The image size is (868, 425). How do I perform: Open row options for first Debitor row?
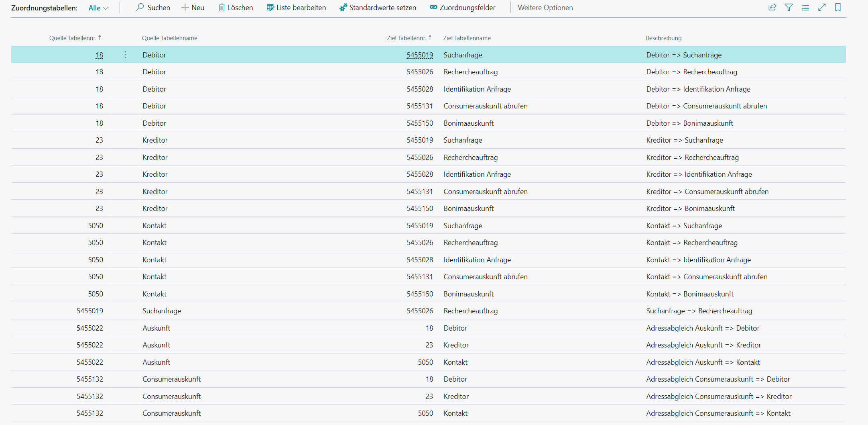point(125,55)
